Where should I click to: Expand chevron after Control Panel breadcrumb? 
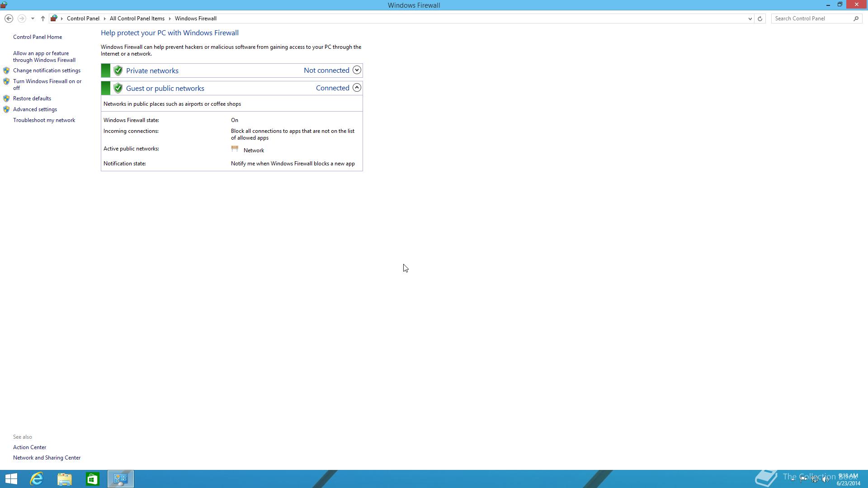click(105, 19)
